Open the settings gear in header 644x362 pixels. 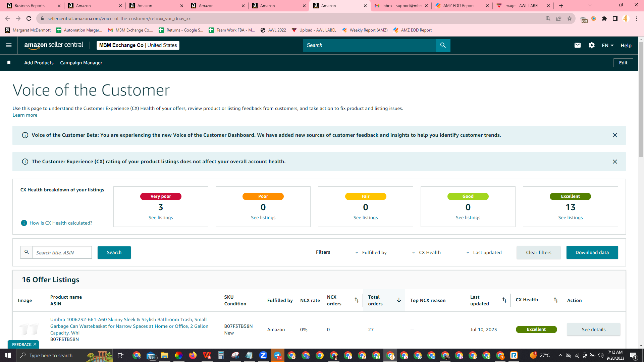click(x=592, y=45)
